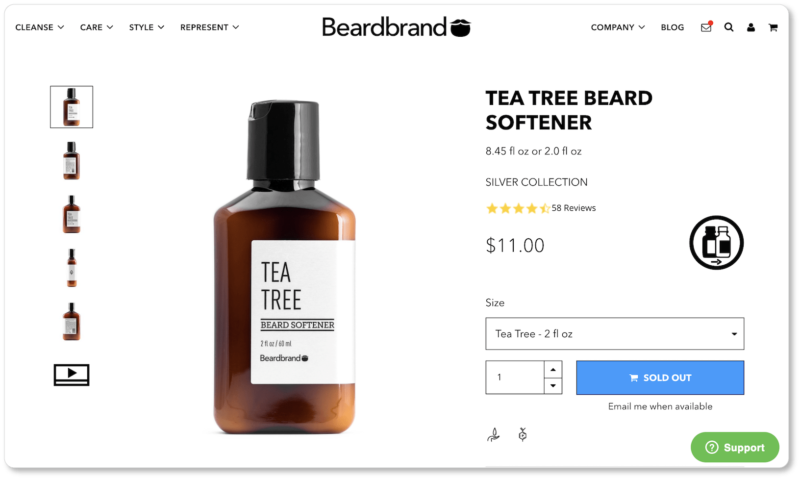
Task: Click the Beardbrand logo
Action: 396,27
